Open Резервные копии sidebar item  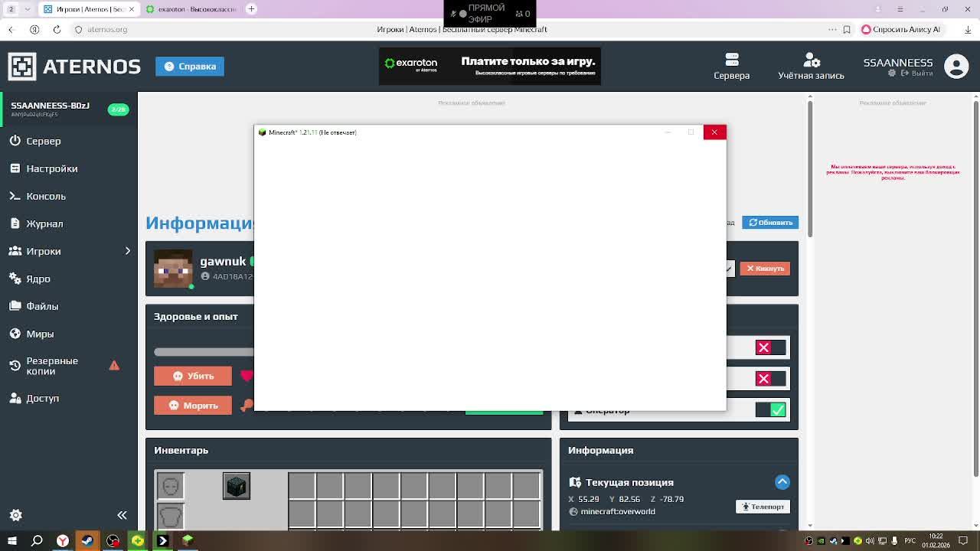point(44,366)
